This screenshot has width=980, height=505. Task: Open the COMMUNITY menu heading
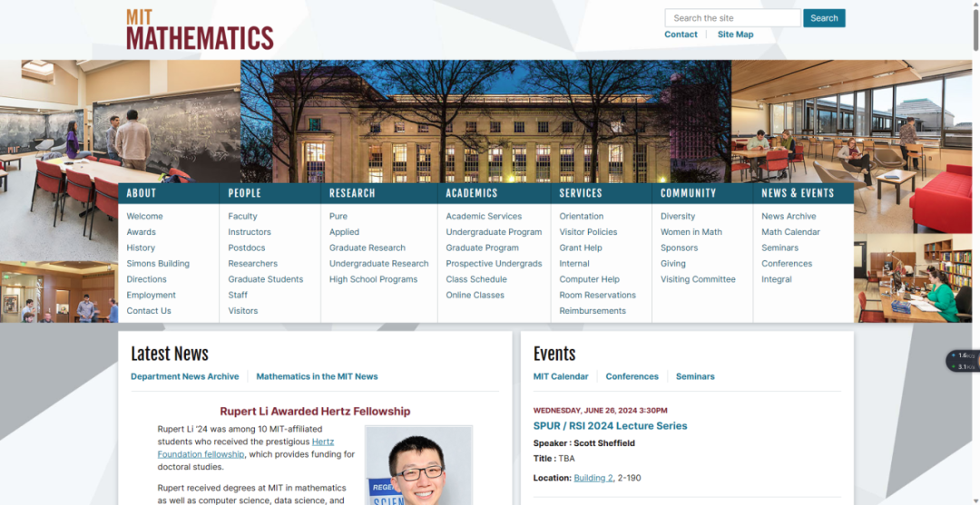coord(688,193)
